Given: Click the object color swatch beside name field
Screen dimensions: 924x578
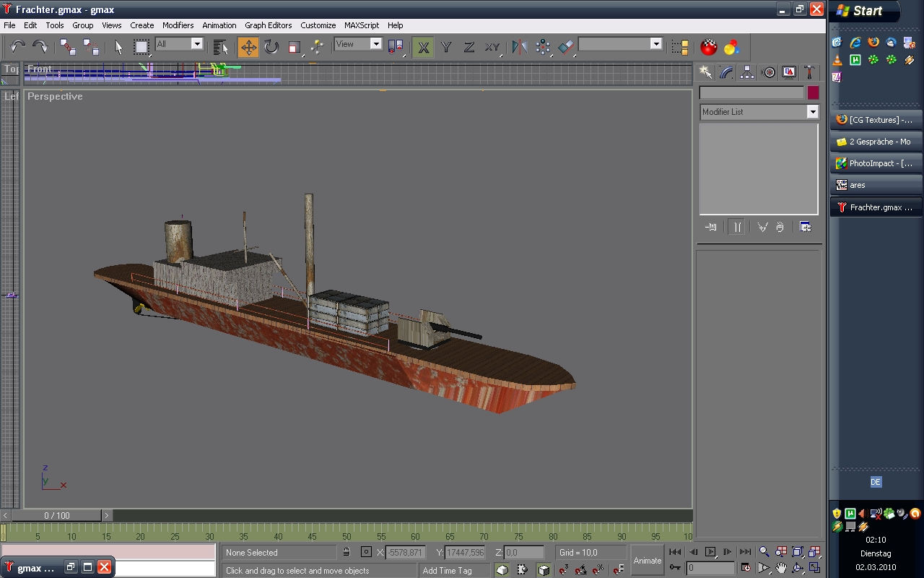Looking at the screenshot, I should (x=814, y=92).
